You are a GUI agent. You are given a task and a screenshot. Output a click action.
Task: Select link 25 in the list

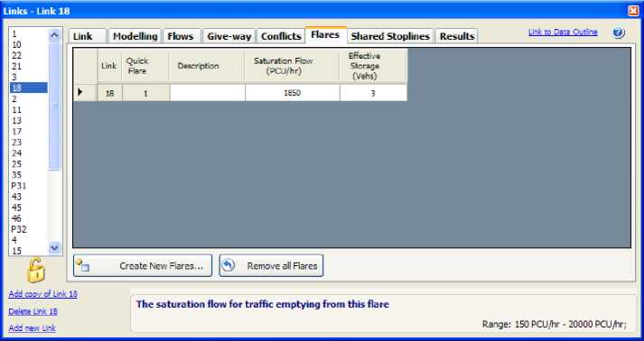click(29, 164)
